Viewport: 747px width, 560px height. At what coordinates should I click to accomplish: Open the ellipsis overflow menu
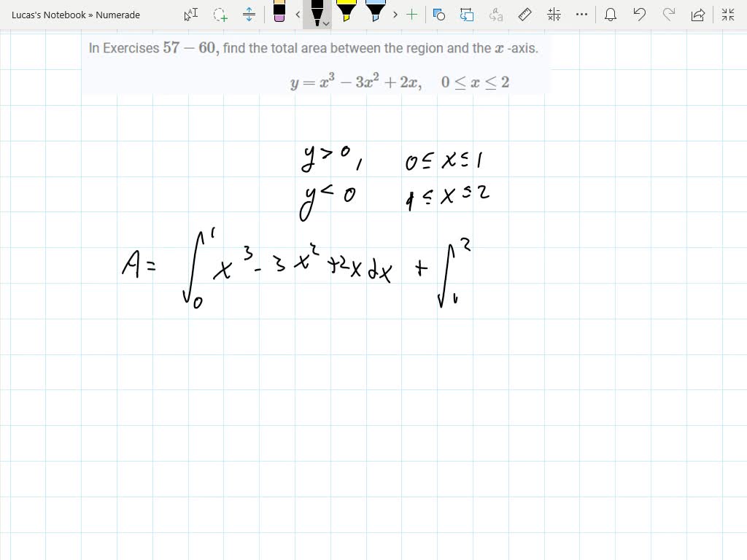tap(580, 13)
